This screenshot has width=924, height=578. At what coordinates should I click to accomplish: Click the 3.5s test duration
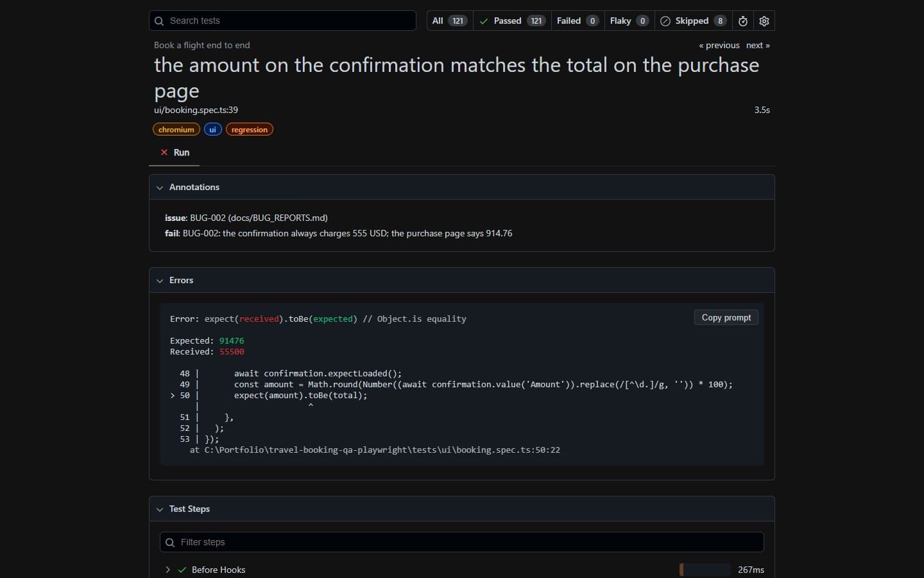(x=762, y=110)
